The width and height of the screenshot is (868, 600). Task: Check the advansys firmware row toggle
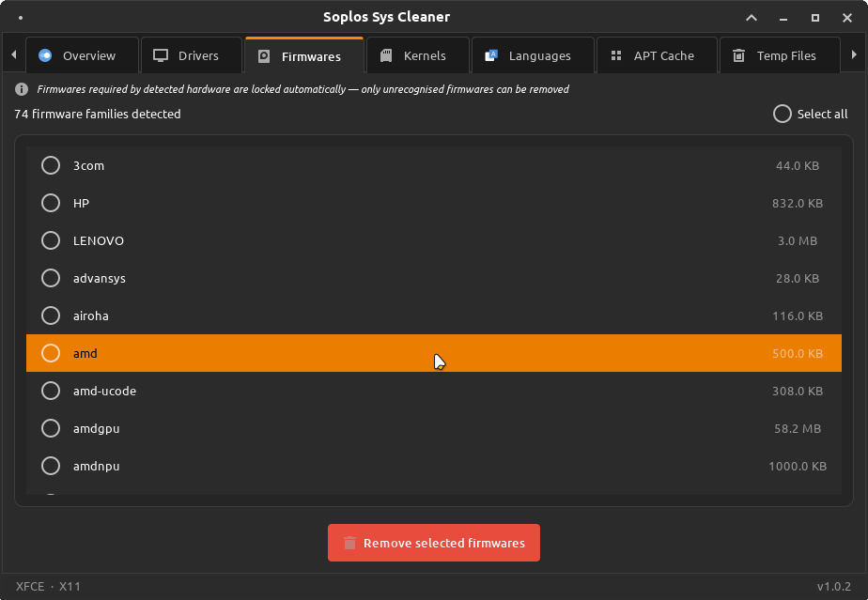(51, 278)
